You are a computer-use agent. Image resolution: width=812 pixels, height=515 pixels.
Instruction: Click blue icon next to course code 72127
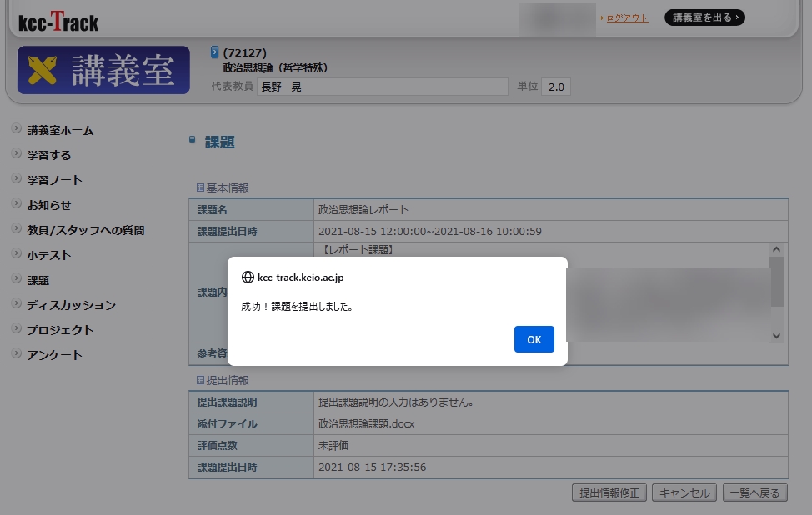(x=215, y=52)
